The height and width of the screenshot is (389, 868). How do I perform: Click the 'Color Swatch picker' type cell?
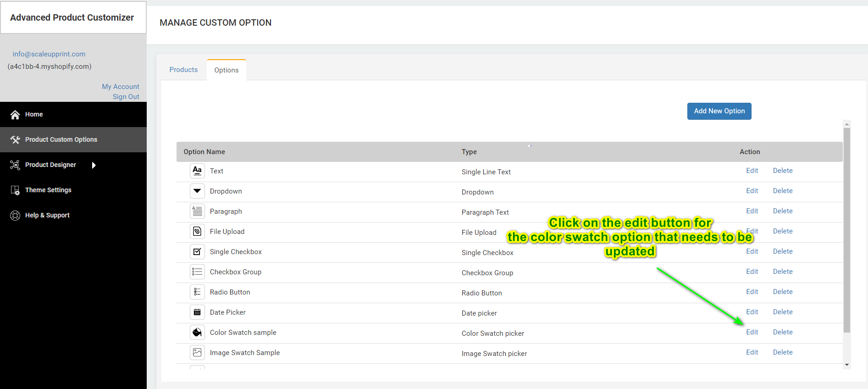[x=493, y=333]
